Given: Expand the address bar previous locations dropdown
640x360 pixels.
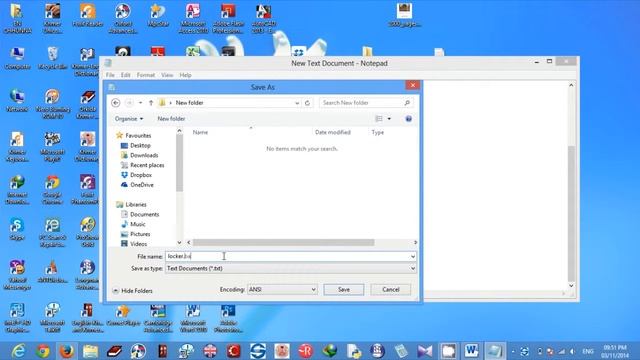Looking at the screenshot, I should tap(297, 103).
